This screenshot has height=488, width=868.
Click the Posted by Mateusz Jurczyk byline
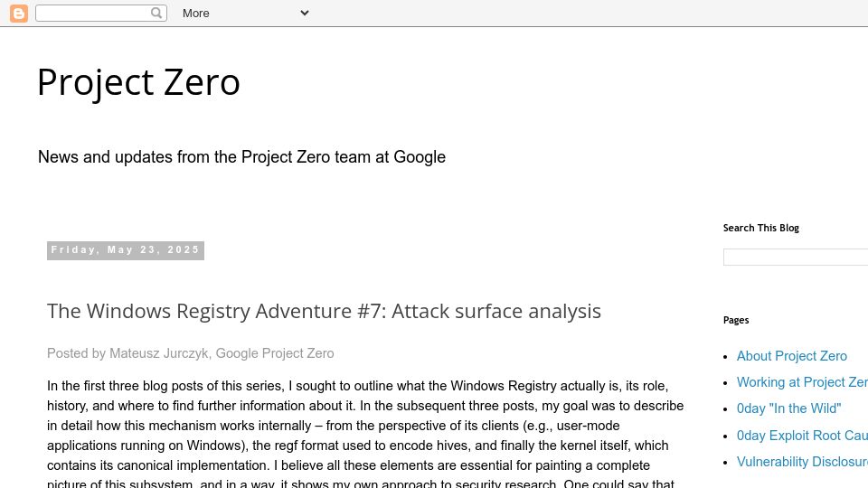191,353
